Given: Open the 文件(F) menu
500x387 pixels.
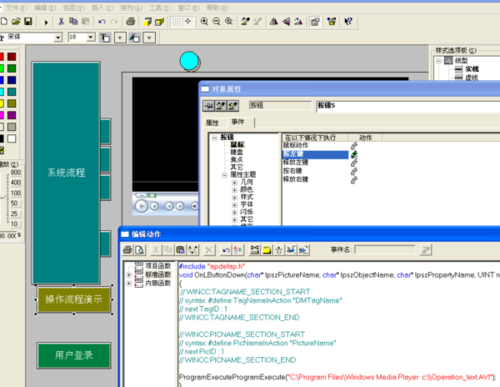Looking at the screenshot, I should (x=16, y=8).
